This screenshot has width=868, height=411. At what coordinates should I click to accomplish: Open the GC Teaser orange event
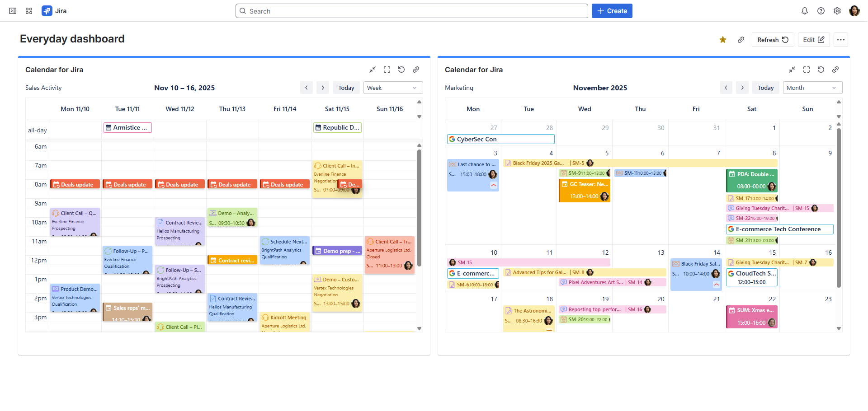point(585,191)
